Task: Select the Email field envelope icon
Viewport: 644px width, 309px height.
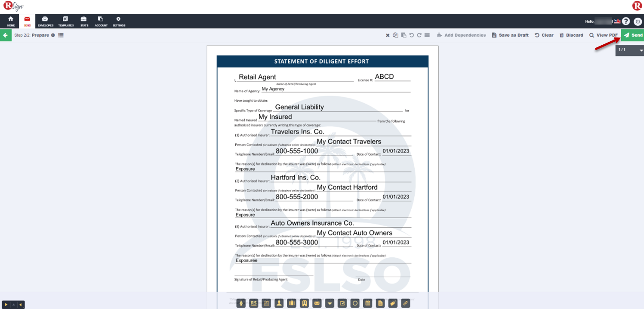Action: pos(317,303)
